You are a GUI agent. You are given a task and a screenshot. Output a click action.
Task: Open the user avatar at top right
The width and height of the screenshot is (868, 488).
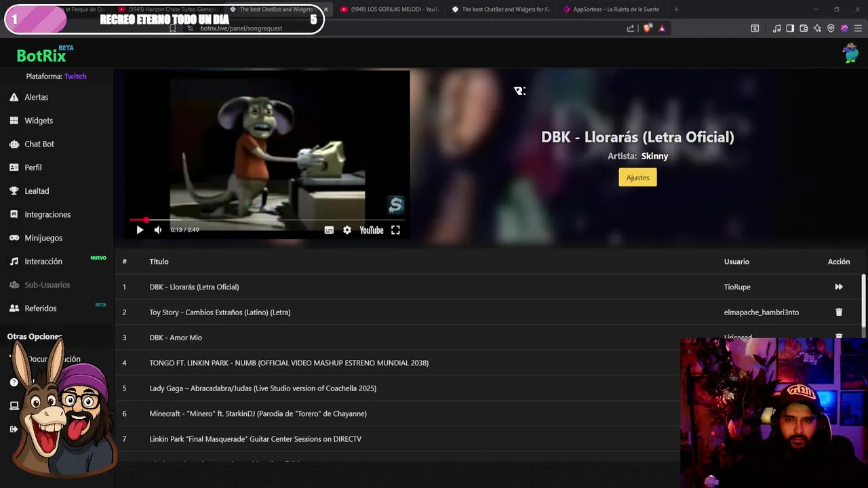pos(850,53)
